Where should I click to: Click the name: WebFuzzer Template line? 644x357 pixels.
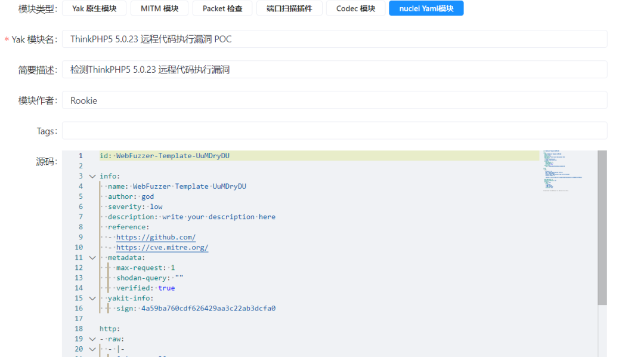177,186
